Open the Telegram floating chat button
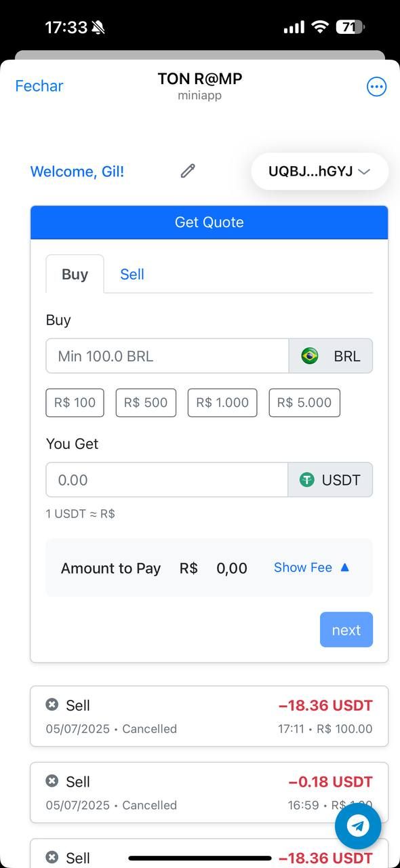The image size is (400, 868). [358, 825]
